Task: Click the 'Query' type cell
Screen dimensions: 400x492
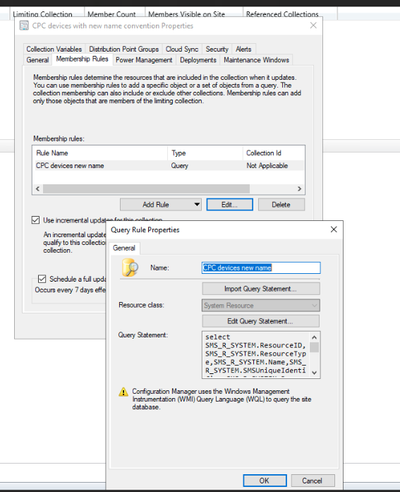Action: [x=180, y=166]
